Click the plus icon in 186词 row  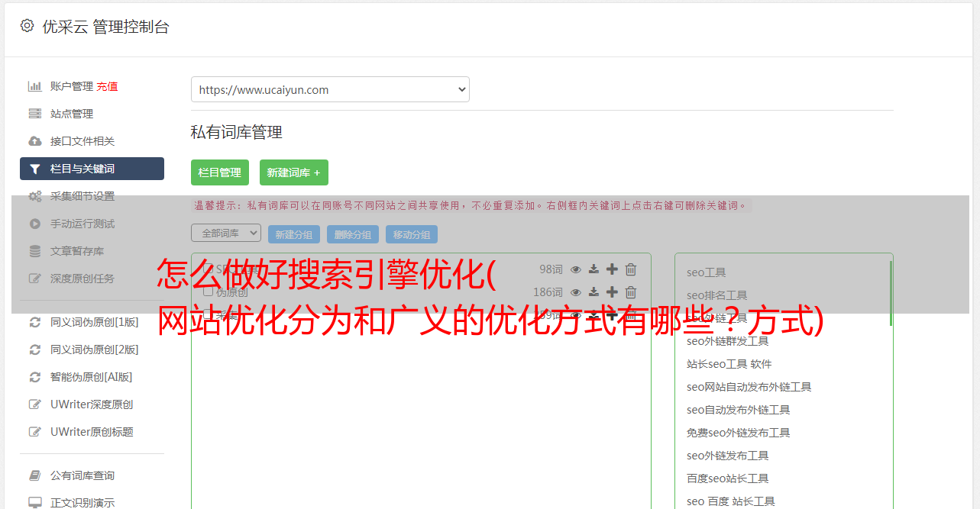click(612, 292)
